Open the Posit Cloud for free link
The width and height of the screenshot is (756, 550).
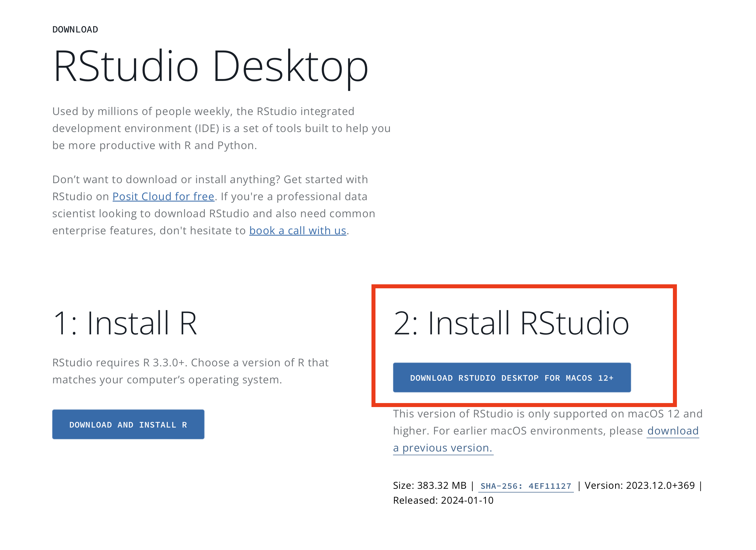click(x=163, y=197)
